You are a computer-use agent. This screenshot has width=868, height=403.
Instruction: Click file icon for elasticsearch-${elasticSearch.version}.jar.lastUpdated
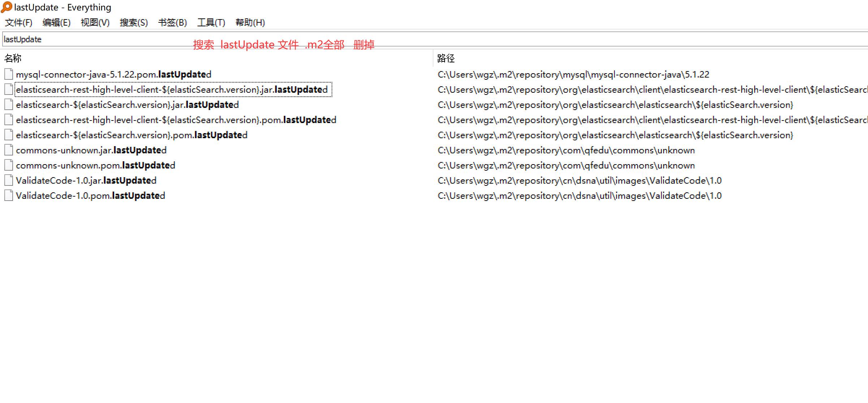coord(9,105)
